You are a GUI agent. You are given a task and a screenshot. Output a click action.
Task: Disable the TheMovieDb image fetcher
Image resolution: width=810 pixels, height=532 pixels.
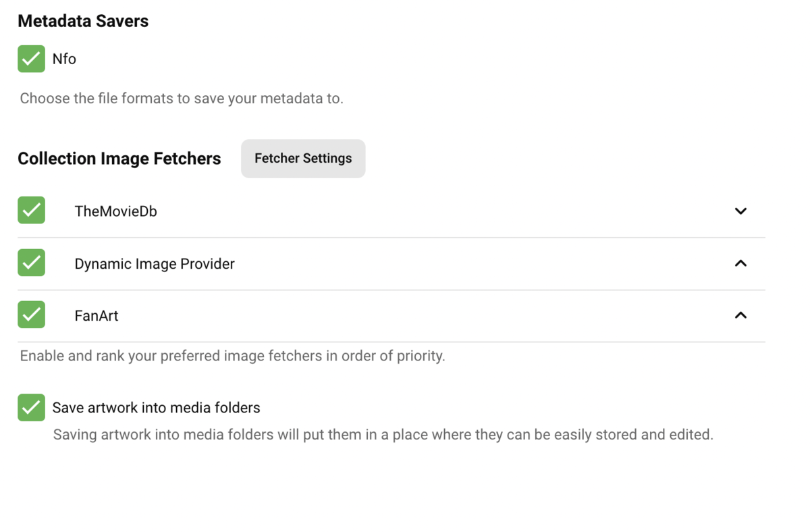(x=31, y=211)
